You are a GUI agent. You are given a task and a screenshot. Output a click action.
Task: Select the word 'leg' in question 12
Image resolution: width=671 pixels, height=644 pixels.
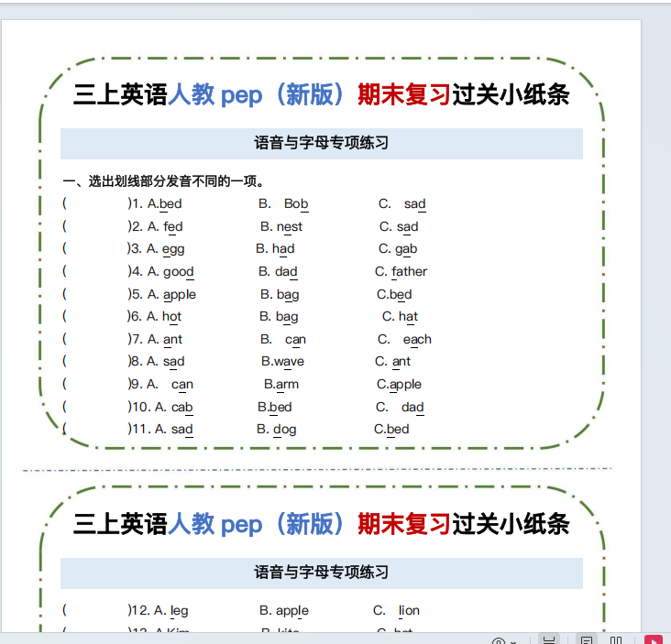(x=180, y=611)
